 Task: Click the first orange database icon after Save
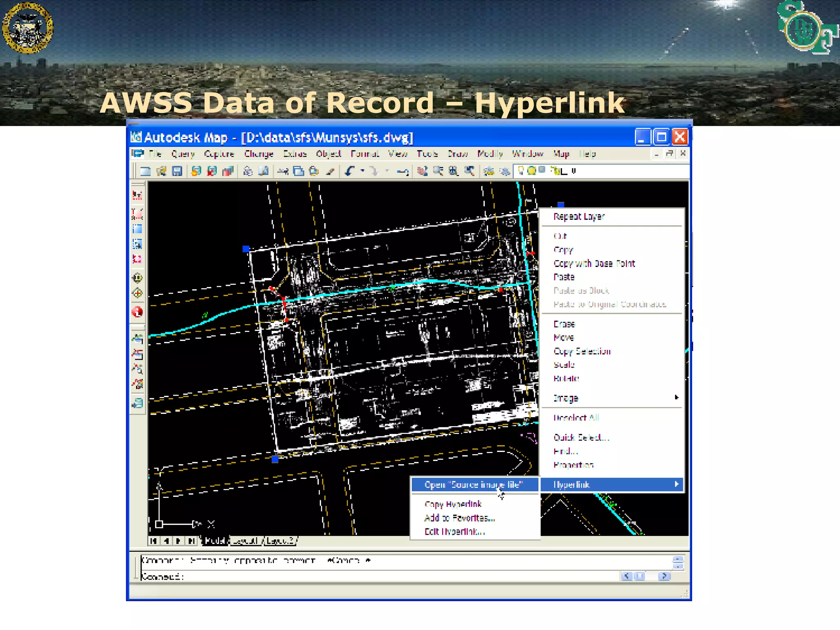coord(196,171)
